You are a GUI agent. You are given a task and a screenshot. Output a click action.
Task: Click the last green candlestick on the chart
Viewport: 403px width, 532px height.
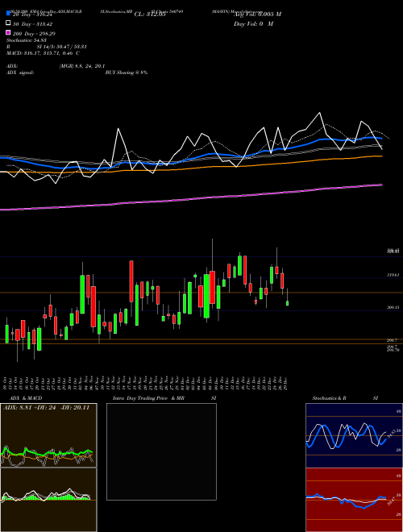click(287, 303)
